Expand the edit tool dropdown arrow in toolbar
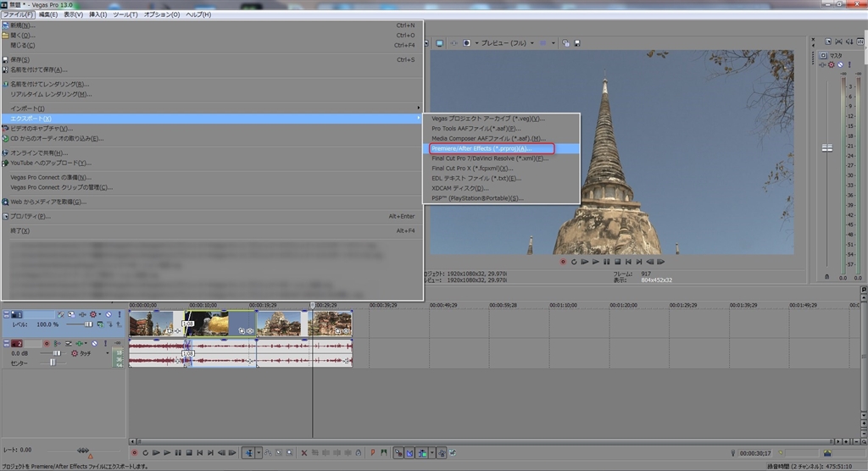The height and width of the screenshot is (471, 868). [259, 453]
